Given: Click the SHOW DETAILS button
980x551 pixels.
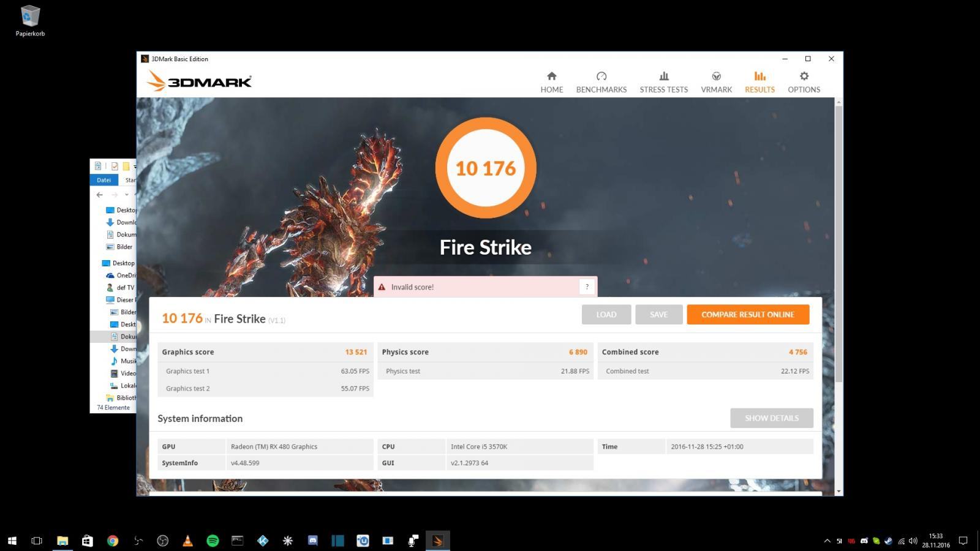Looking at the screenshot, I should coord(772,418).
